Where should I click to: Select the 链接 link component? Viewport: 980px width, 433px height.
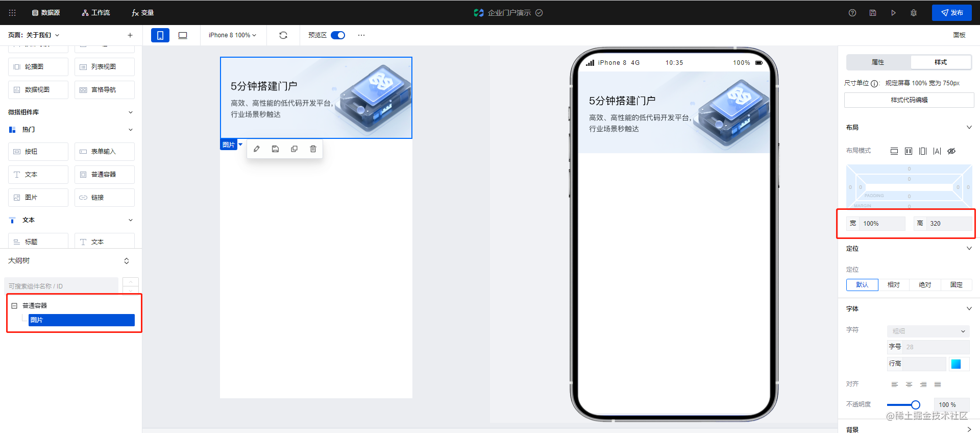coord(105,198)
